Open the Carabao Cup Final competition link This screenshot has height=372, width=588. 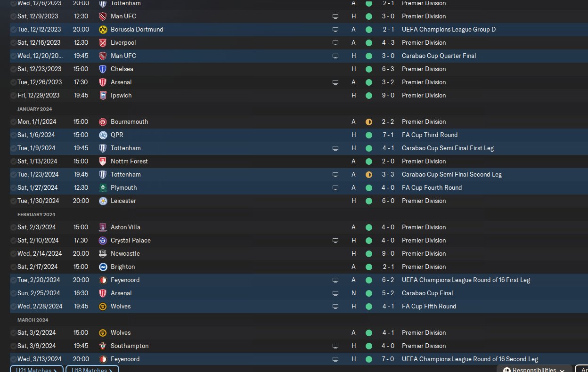point(427,293)
